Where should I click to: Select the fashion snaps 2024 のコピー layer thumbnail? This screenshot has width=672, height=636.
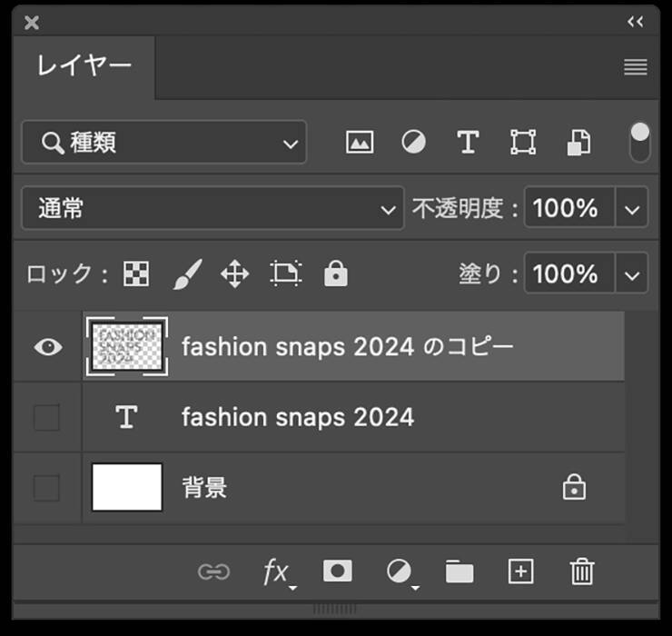[x=127, y=346]
